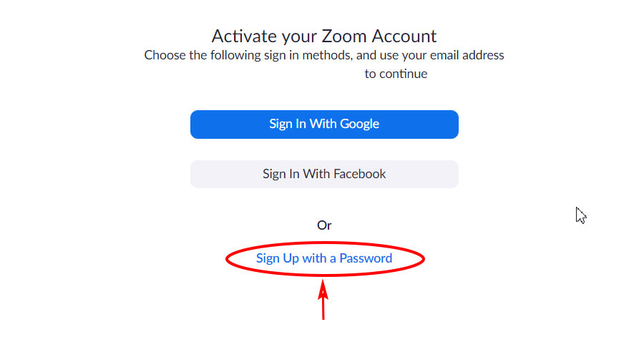Click the mouse pointer cursor graphic
Viewport: 644px width, 337px height.
click(x=580, y=215)
